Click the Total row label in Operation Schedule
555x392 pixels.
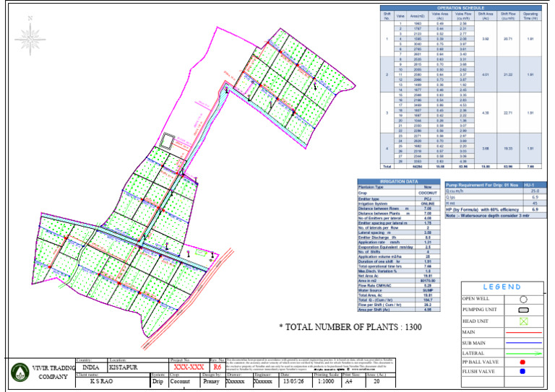point(387,166)
